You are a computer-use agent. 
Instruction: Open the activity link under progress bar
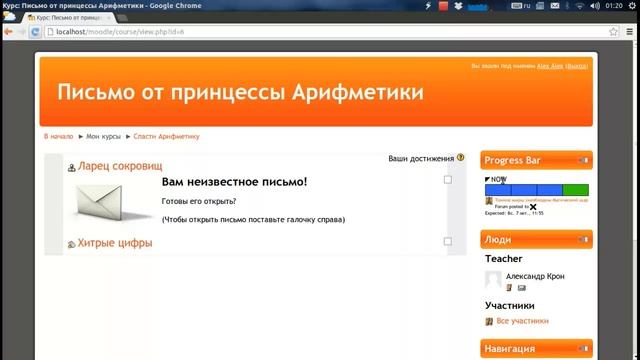click(x=541, y=200)
